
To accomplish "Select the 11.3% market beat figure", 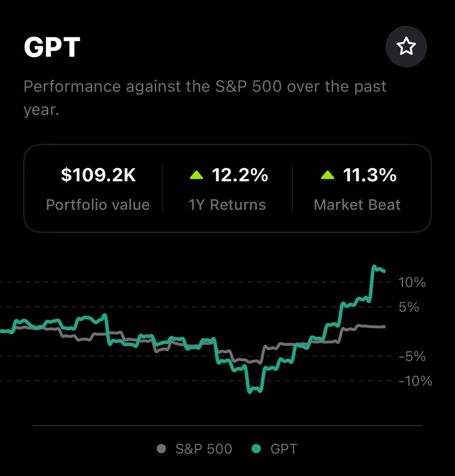I will click(370, 175).
